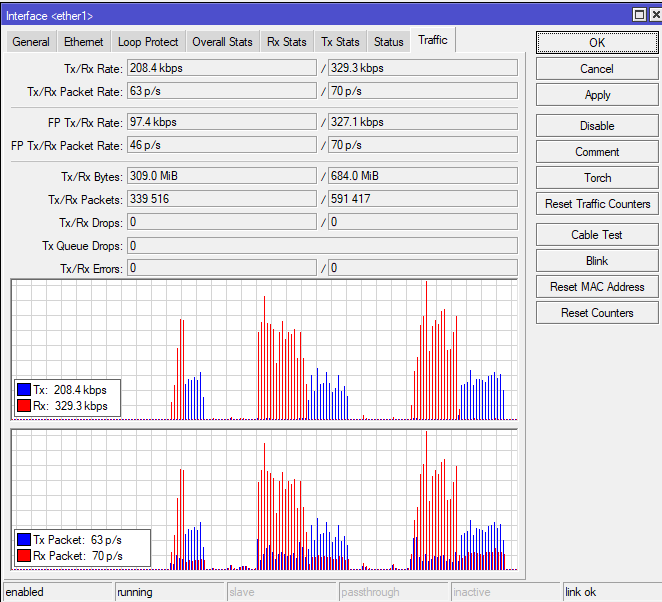
Task: Click the Rx Packet: 70 p/s legend text
Action: point(78,556)
